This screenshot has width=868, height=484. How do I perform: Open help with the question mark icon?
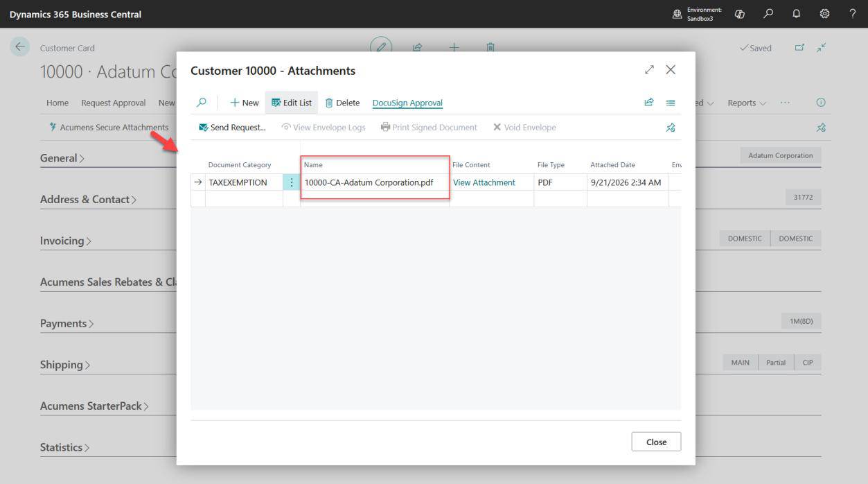(x=853, y=14)
